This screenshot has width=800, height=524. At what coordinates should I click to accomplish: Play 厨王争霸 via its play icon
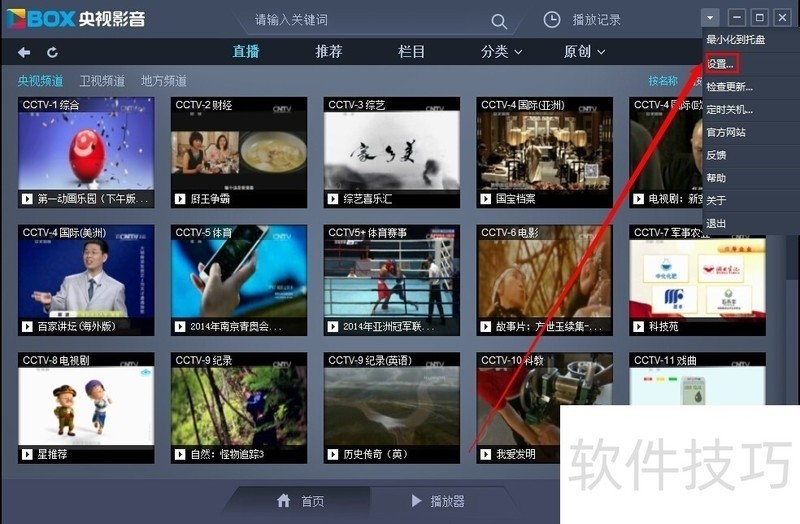(x=180, y=199)
